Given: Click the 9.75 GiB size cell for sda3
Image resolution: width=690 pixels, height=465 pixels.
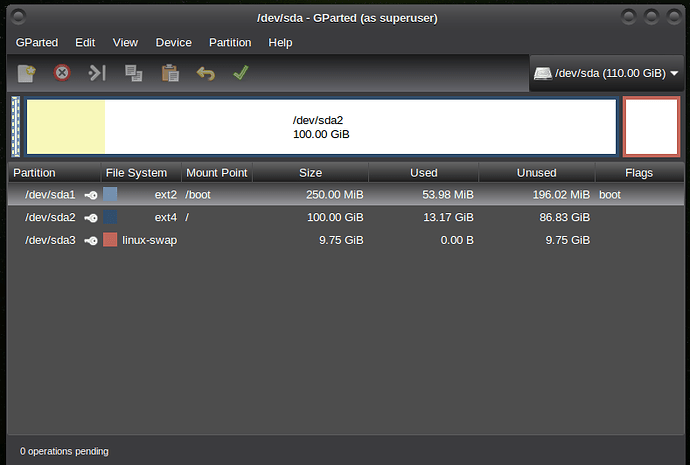Looking at the screenshot, I should (x=341, y=241).
